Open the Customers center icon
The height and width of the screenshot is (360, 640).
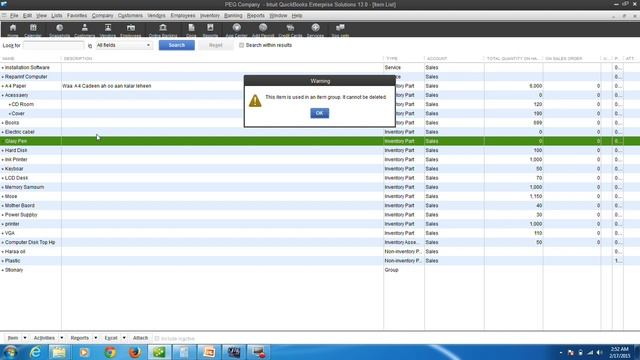pos(84,29)
